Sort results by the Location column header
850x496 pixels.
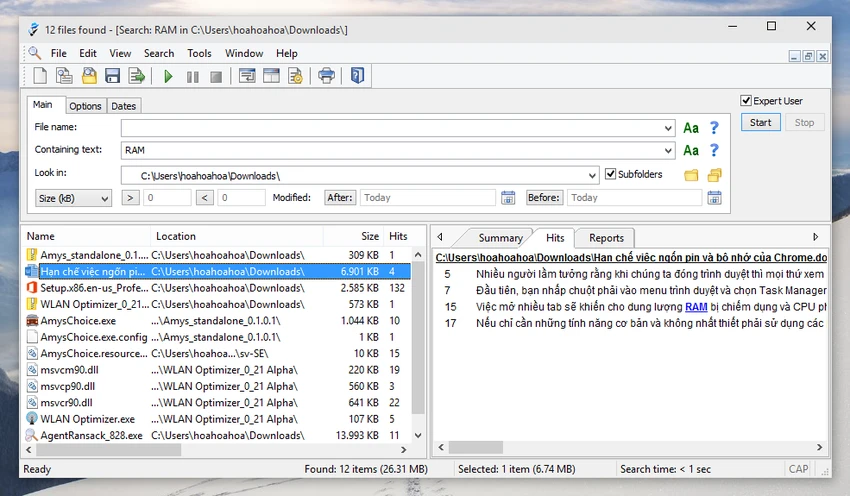point(237,236)
